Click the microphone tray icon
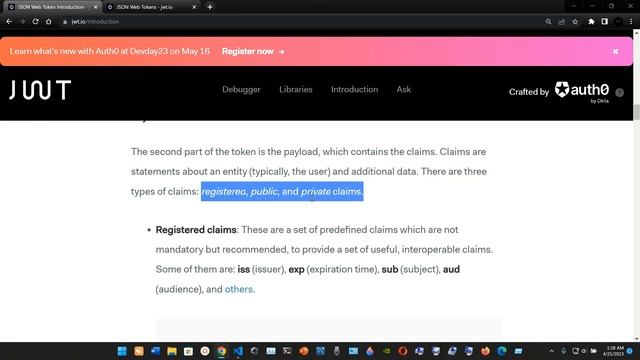Image resolution: width=640 pixels, height=360 pixels. [x=563, y=351]
